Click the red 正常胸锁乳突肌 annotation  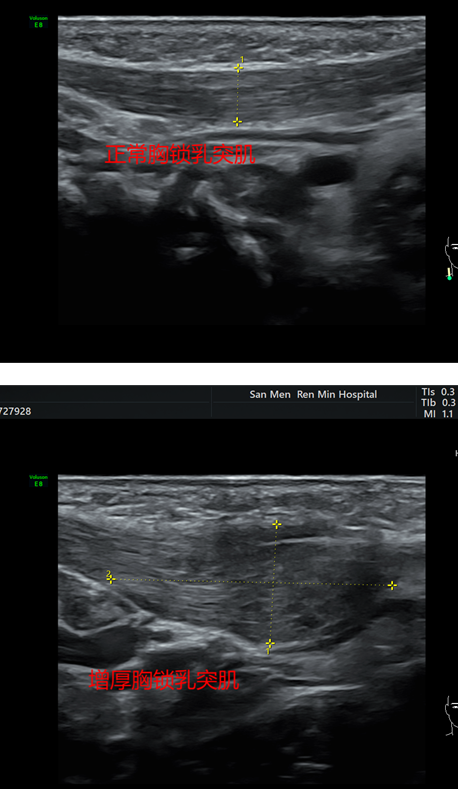pyautogui.click(x=180, y=154)
